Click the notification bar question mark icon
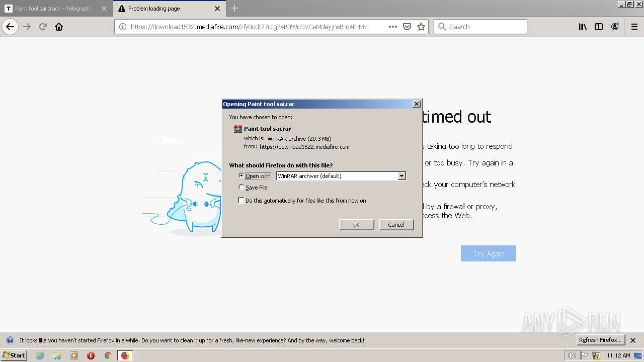This screenshot has height=362, width=644. [x=10, y=340]
